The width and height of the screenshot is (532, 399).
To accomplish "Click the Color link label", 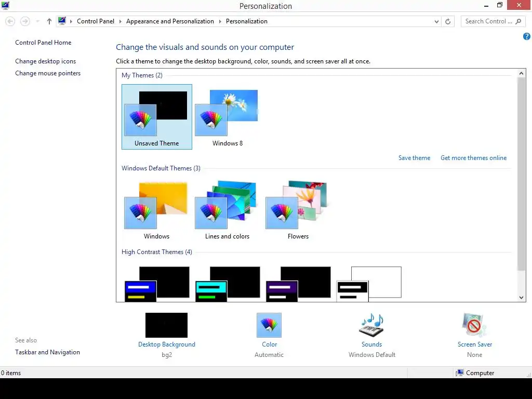I will 270,344.
